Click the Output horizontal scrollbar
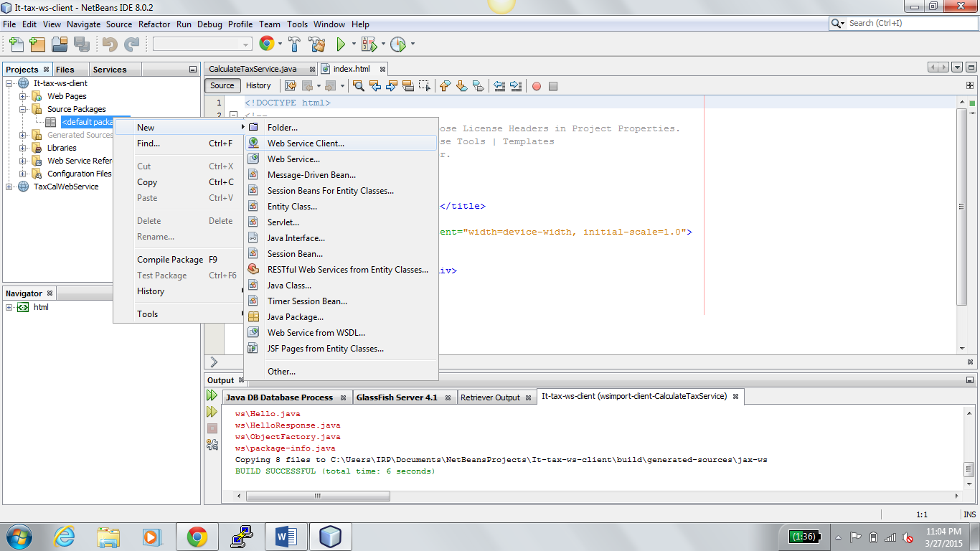 pos(318,496)
